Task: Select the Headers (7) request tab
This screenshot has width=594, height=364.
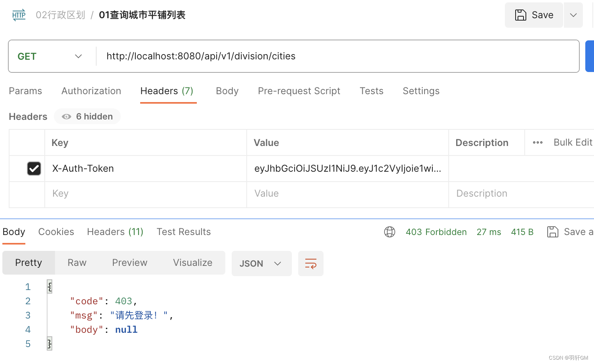Action: tap(167, 91)
